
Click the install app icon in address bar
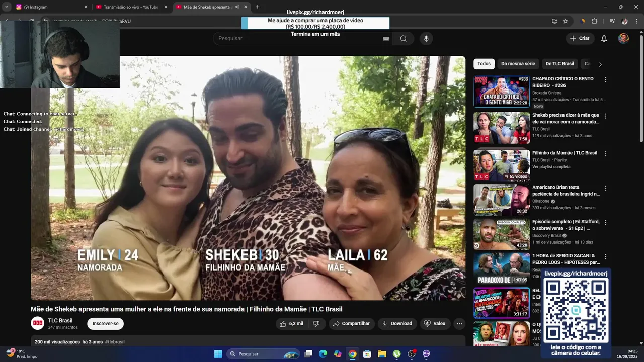[x=554, y=21]
